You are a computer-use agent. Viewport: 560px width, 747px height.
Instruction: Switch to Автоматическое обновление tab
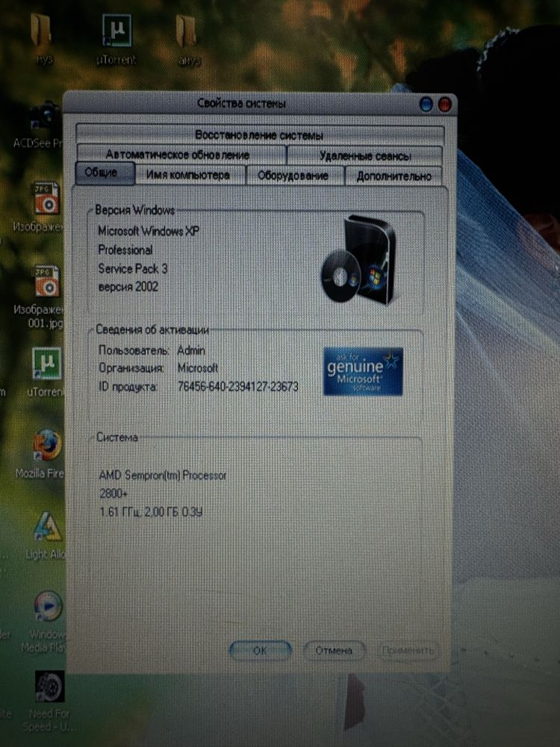(181, 155)
